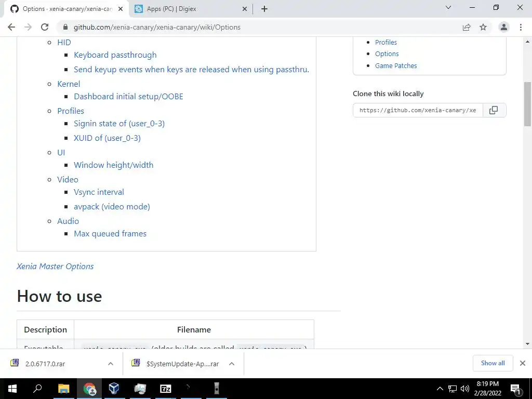Open the tab search chevron
This screenshot has width=532, height=399.
[x=448, y=7]
